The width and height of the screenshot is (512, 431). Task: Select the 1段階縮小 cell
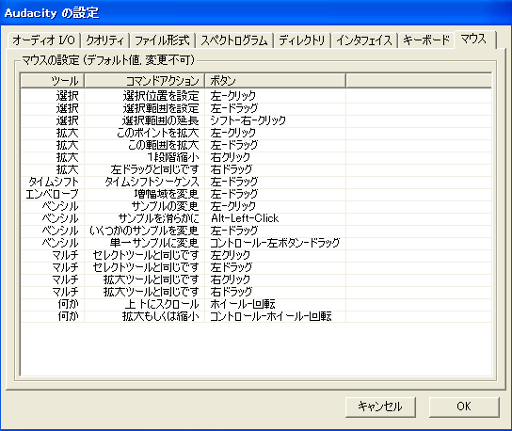(x=144, y=157)
